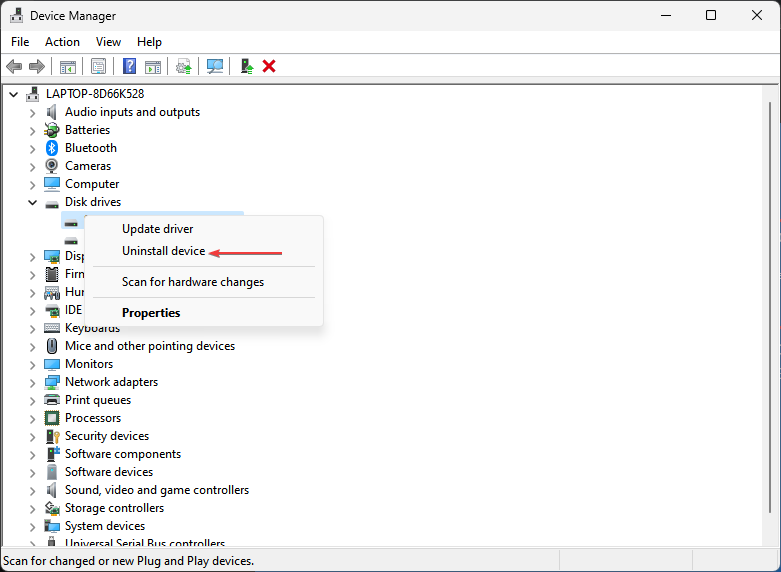Click the speaker icon for Audio inputs and outputs
This screenshot has width=781, height=572.
pos(52,112)
